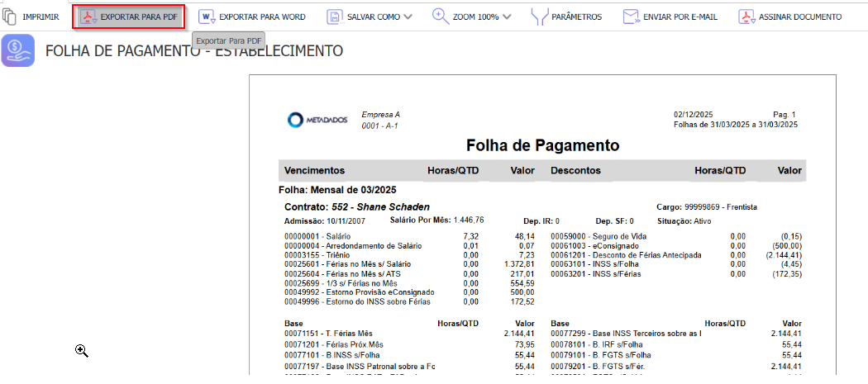Expand the Salvar Como dropdown arrow
Screen dimensions: 868x384
coord(408,17)
